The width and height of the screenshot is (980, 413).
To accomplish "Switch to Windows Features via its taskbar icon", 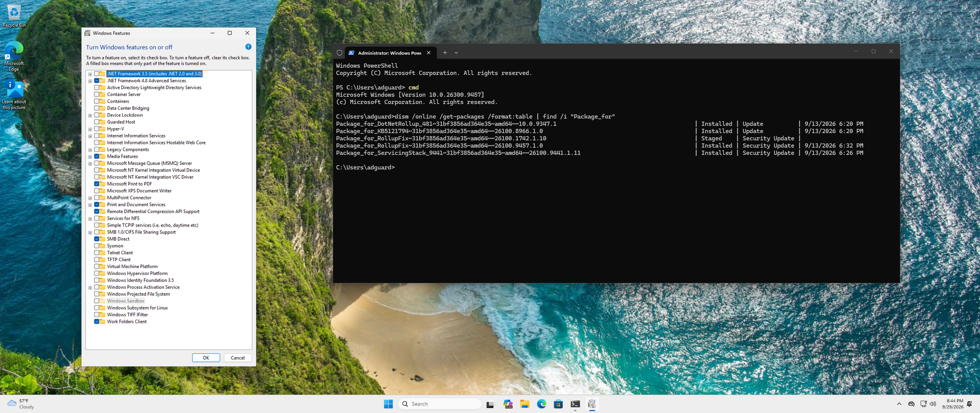I will coord(592,404).
